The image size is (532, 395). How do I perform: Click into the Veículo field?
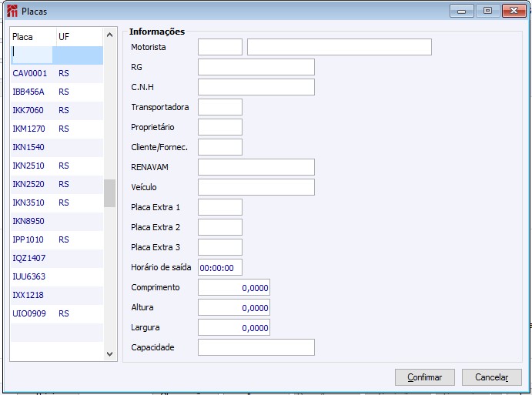(x=256, y=187)
